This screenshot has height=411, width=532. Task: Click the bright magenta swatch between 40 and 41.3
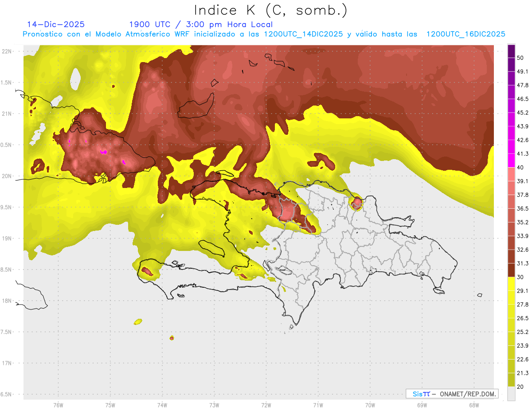(511, 160)
